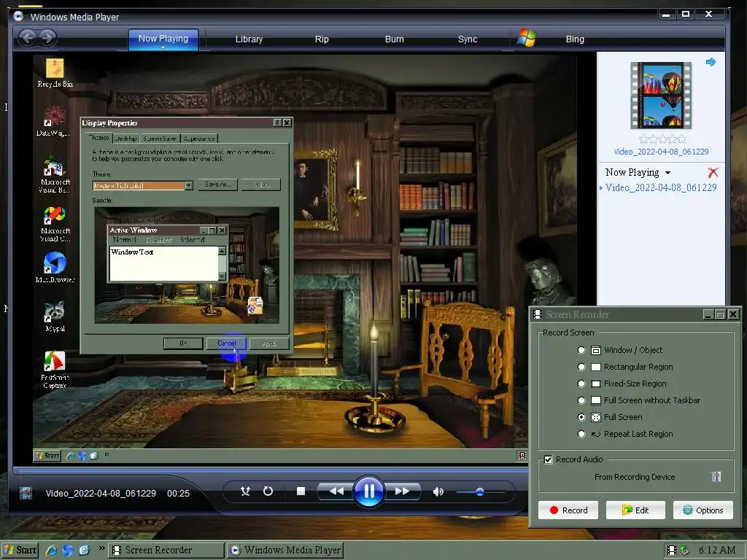
Task: Click the blue arrow at top of playlist pane
Action: (711, 62)
